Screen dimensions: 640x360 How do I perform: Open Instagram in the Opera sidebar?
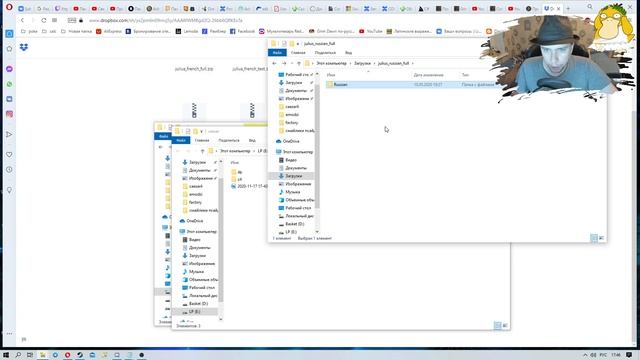pos(9,114)
